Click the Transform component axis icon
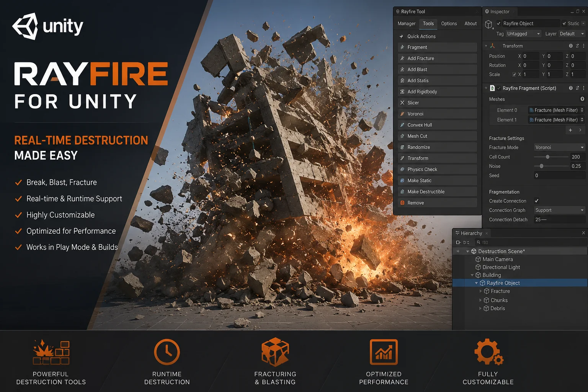Viewport: 588px width, 392px height. (493, 46)
